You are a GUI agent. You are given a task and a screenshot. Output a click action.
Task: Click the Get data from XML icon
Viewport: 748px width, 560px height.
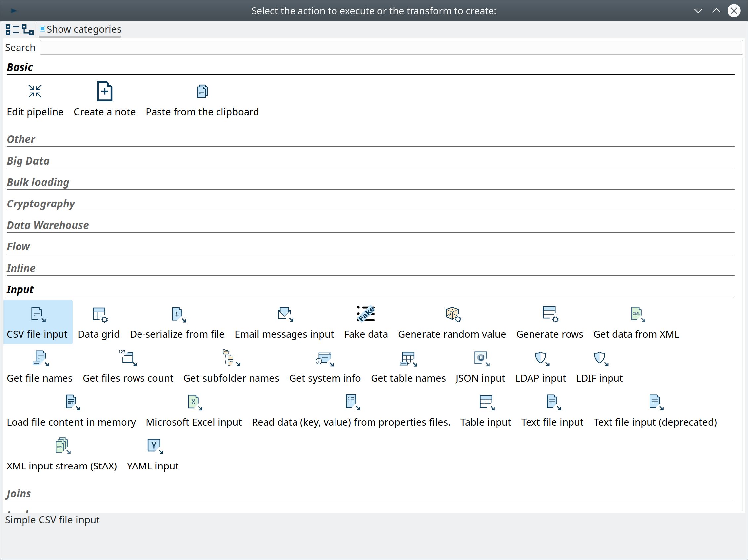point(636,314)
